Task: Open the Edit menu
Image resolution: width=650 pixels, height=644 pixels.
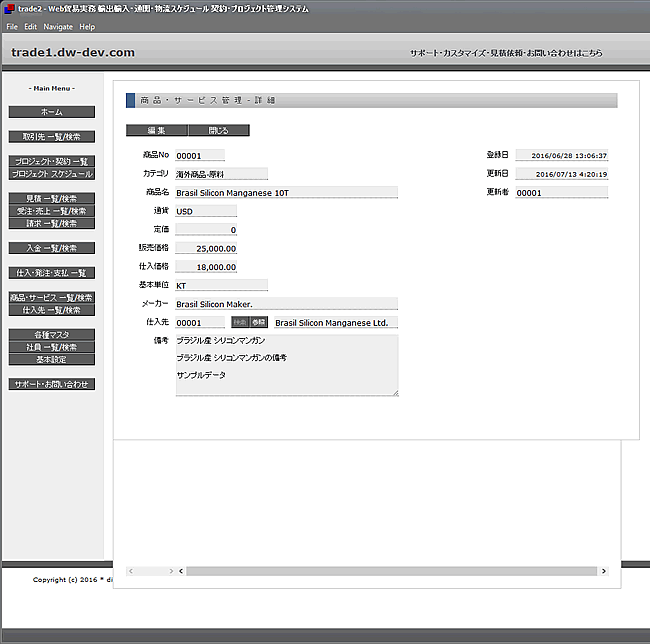Action: [30, 27]
